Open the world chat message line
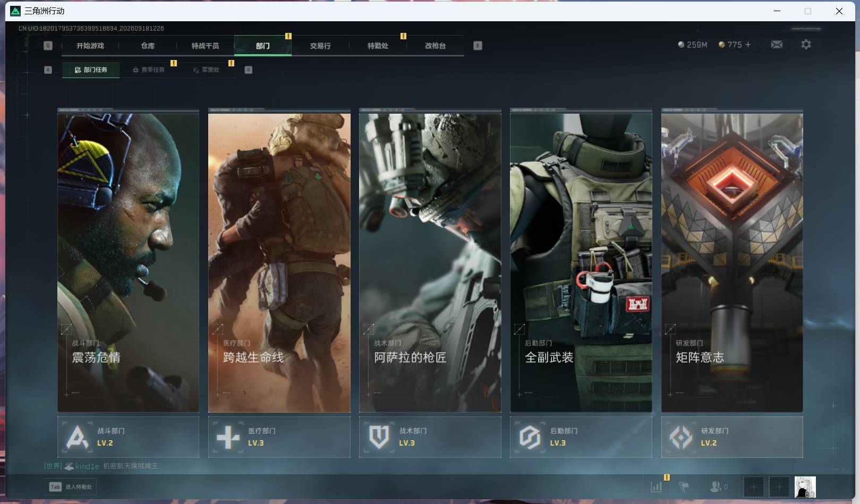860x504 pixels. 101,466
